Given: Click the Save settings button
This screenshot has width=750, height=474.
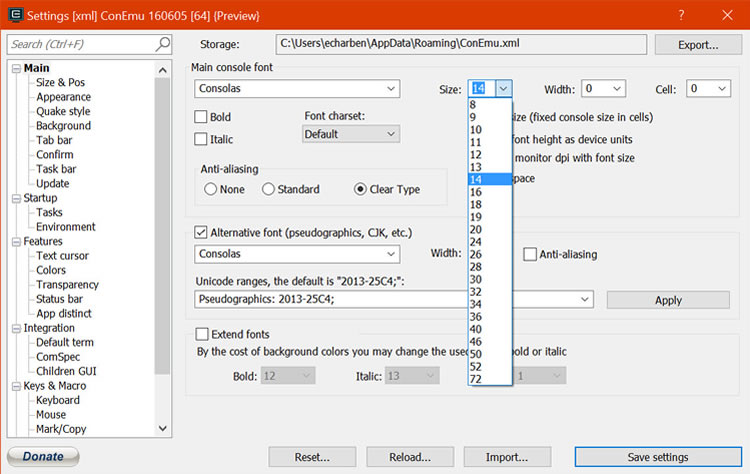Looking at the screenshot, I should click(x=658, y=457).
